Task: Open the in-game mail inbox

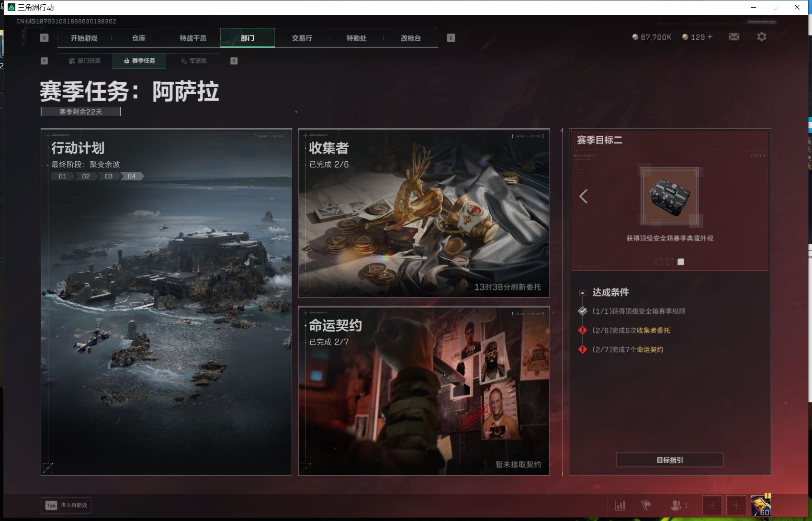Action: point(734,36)
